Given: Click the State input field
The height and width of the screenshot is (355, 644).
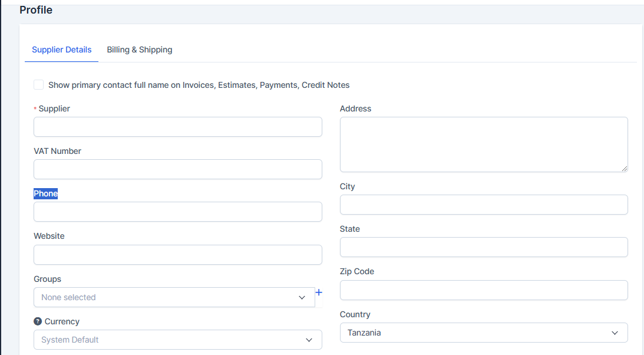Looking at the screenshot, I should coord(483,247).
